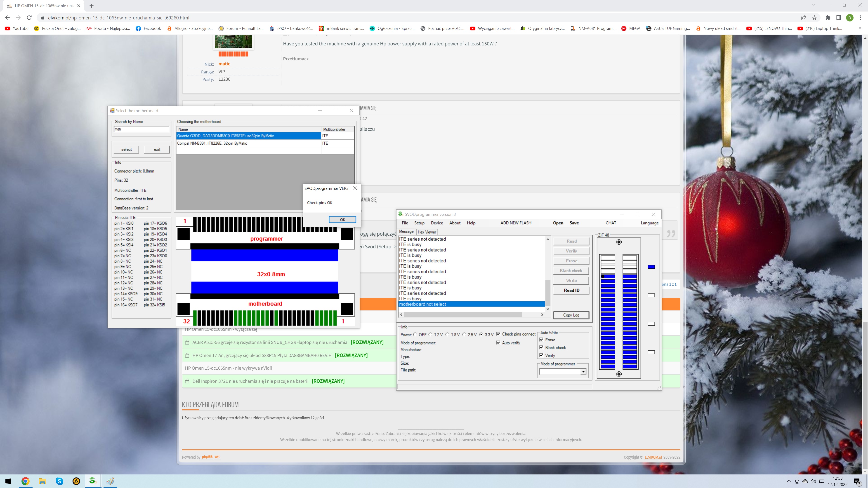The image size is (868, 488).
Task: Click the Przetłumacz link in the post
Action: tap(295, 59)
